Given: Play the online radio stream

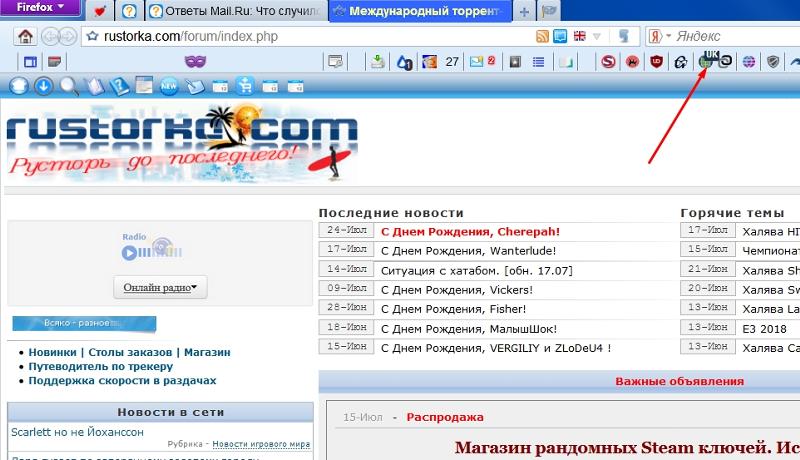Looking at the screenshot, I should pyautogui.click(x=129, y=252).
